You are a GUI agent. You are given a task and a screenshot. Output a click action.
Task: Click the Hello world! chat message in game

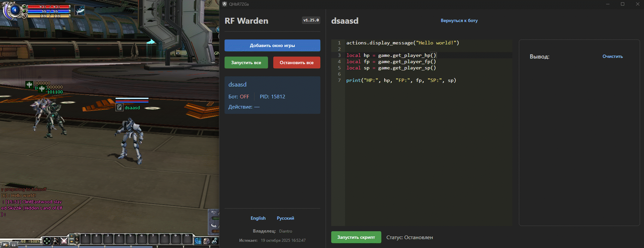18,195
